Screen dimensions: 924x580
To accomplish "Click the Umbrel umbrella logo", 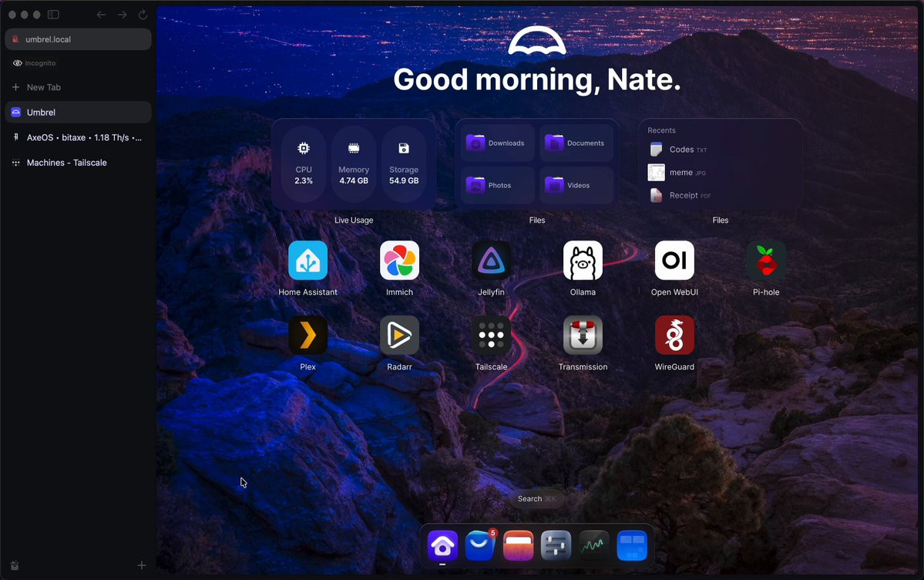I will [537, 40].
